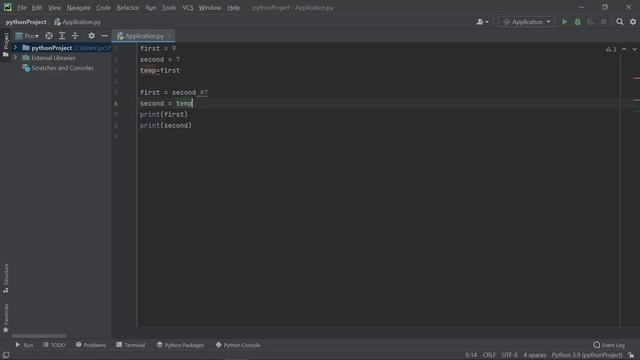The width and height of the screenshot is (640, 360).
Task: Toggle the Favorites side tool tab
Action: 6,318
